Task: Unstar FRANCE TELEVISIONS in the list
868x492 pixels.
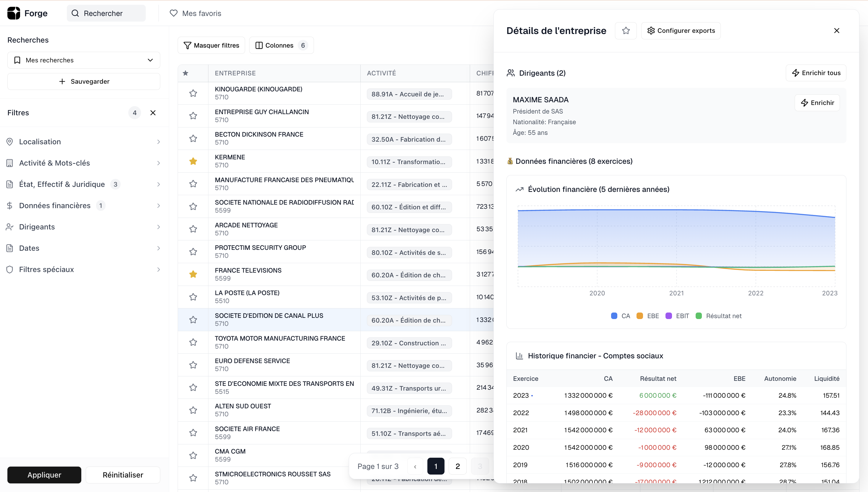Action: tap(193, 274)
